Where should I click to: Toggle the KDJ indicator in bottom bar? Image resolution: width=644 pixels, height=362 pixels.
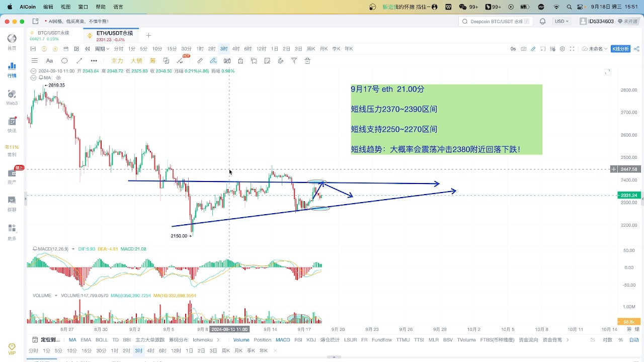point(311,340)
